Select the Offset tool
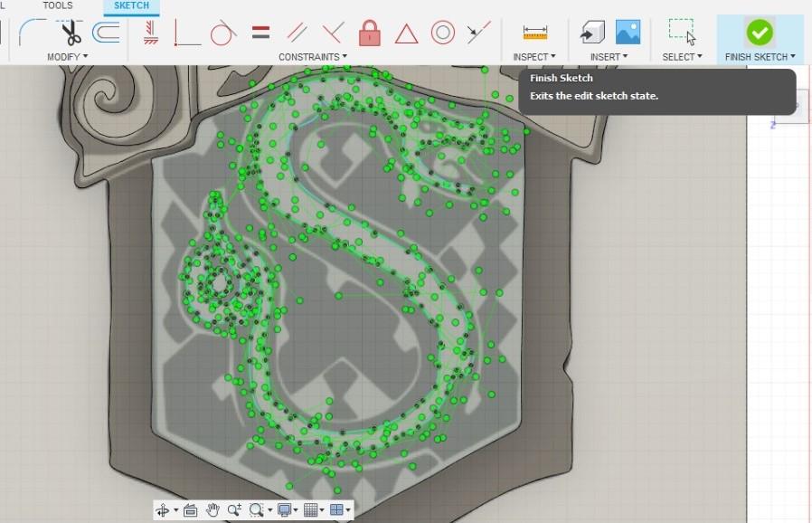Screen dimensions: 812x523 coord(106,33)
